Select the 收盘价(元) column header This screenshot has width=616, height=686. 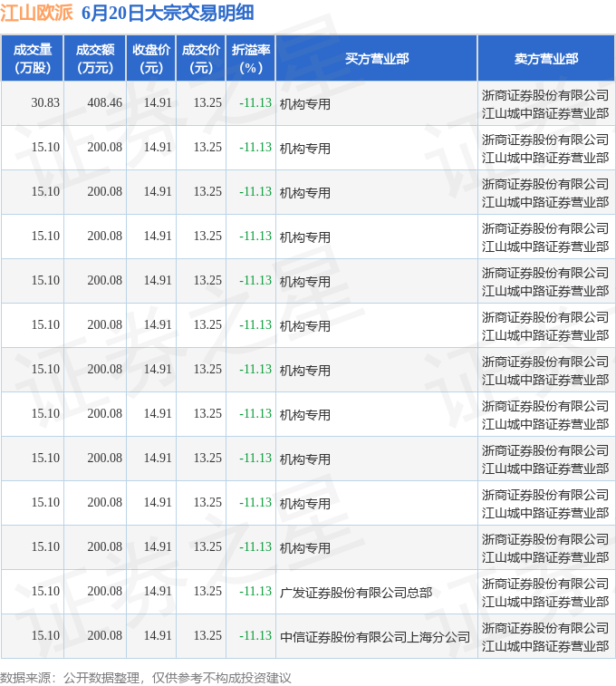click(151, 59)
